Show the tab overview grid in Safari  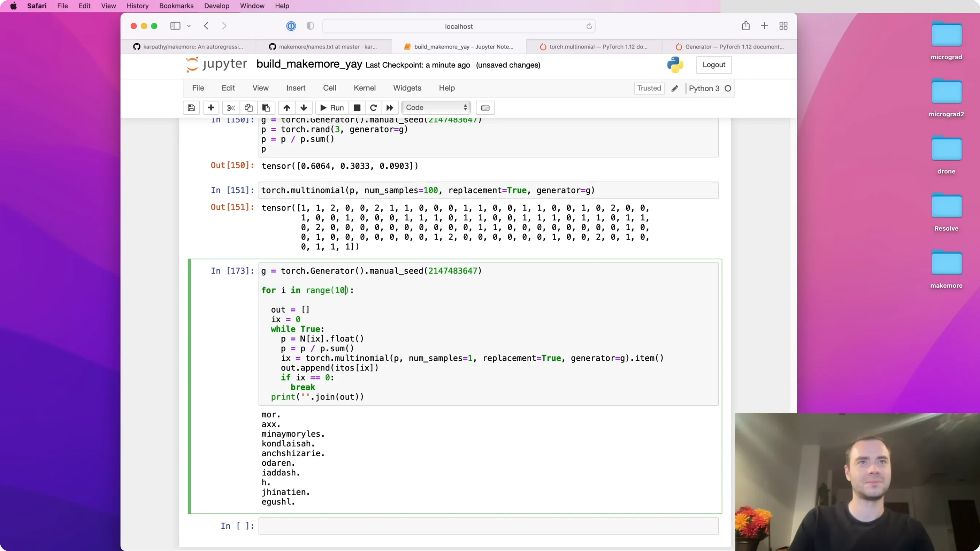(x=783, y=26)
